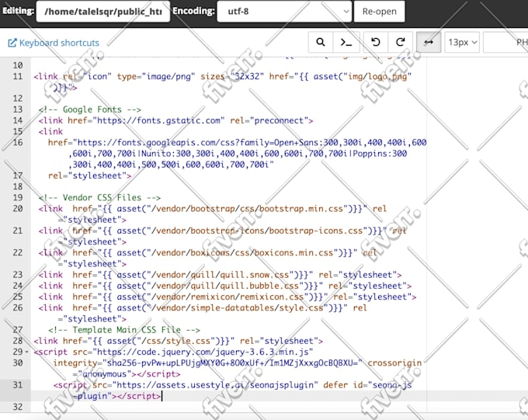Click the "Vendor CSS Files" comment
Viewport: 528px width, 420px height.
point(99,197)
